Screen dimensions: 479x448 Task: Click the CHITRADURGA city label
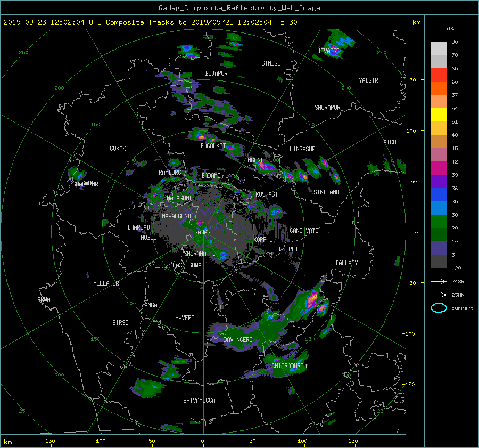coord(290,366)
